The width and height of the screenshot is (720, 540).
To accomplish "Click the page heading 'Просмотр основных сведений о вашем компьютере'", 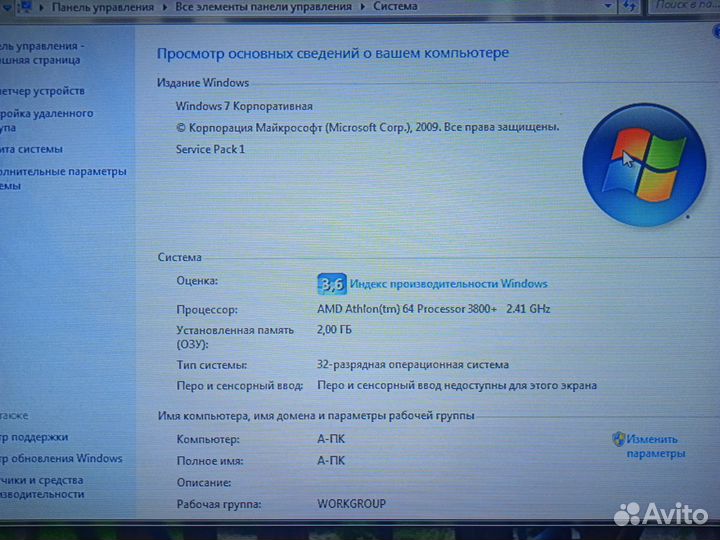I will pyautogui.click(x=333, y=53).
